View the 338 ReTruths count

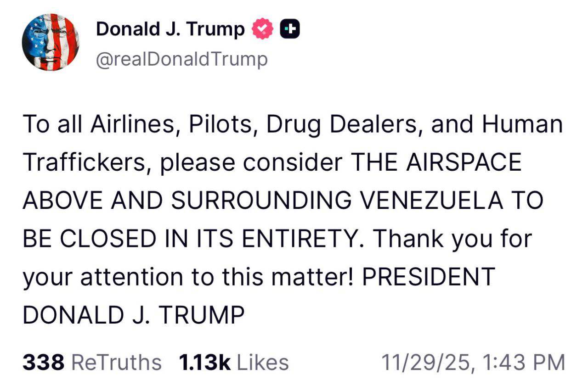pos(43,362)
